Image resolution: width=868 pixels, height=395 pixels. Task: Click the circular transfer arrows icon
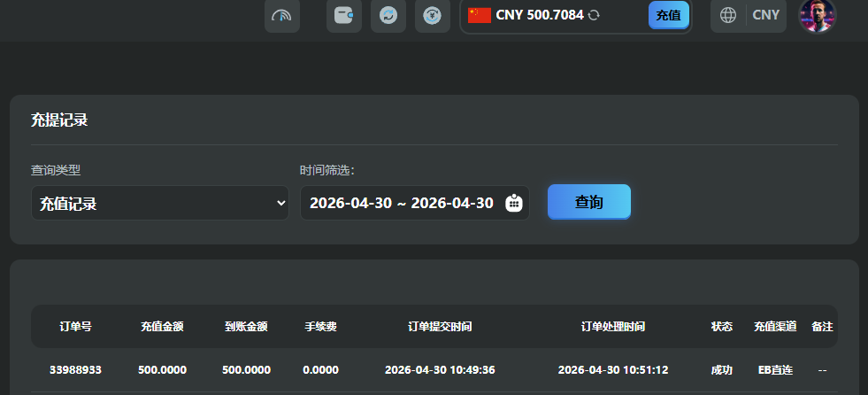coord(388,16)
